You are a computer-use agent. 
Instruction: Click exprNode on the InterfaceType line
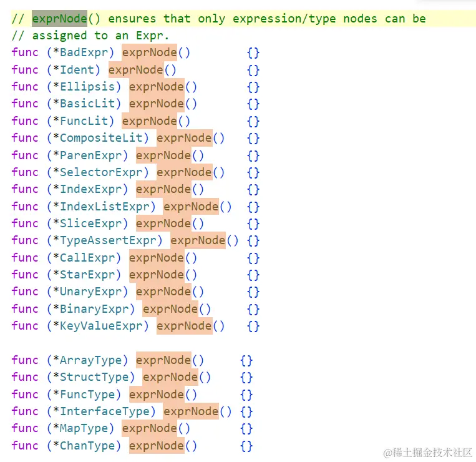191,411
